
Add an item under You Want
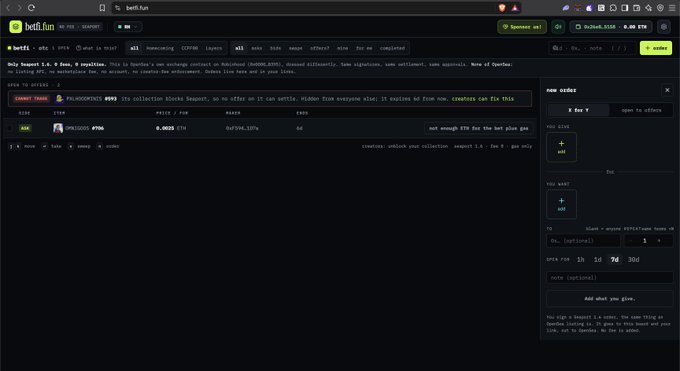(x=561, y=204)
